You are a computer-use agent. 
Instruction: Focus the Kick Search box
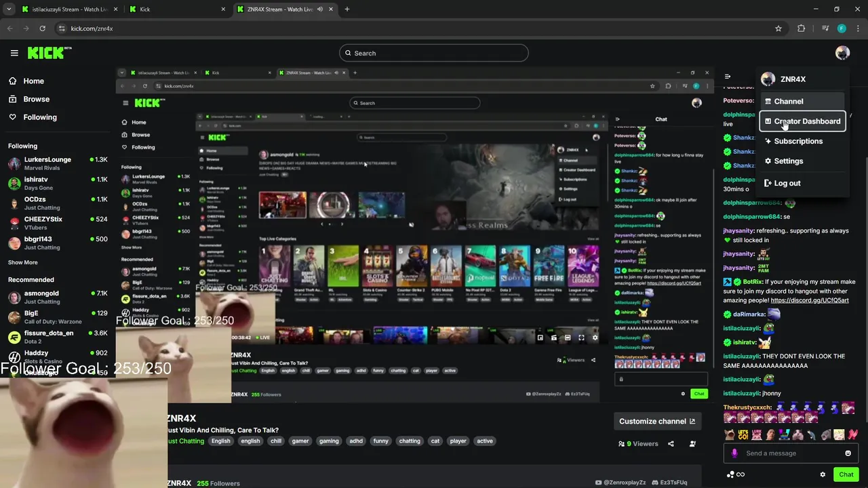tap(434, 53)
